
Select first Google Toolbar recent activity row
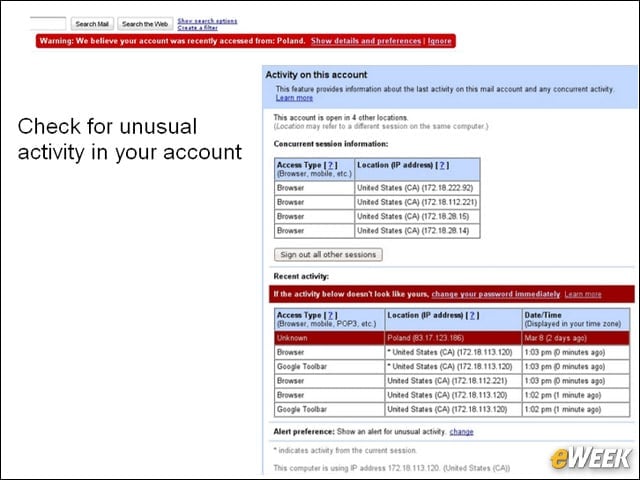(x=452, y=367)
